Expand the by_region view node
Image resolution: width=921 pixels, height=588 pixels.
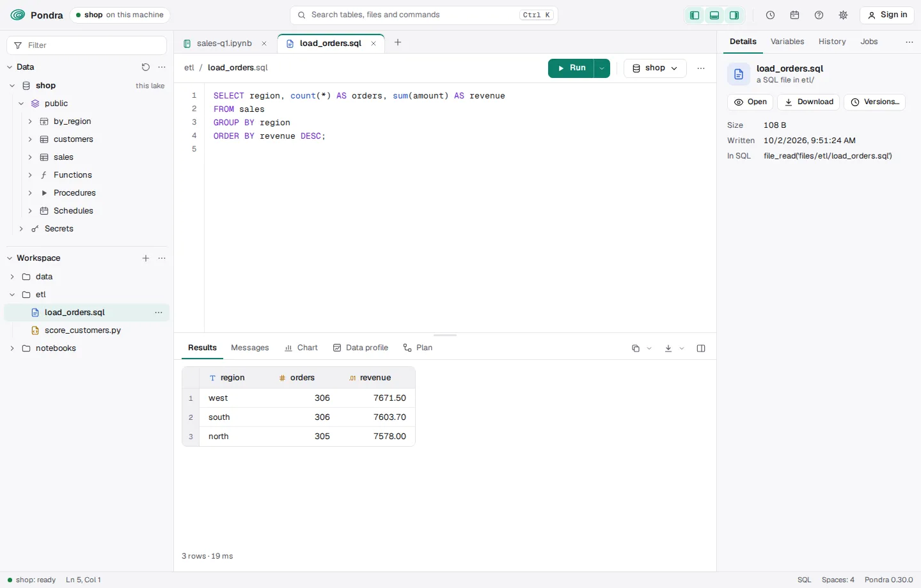coord(30,121)
